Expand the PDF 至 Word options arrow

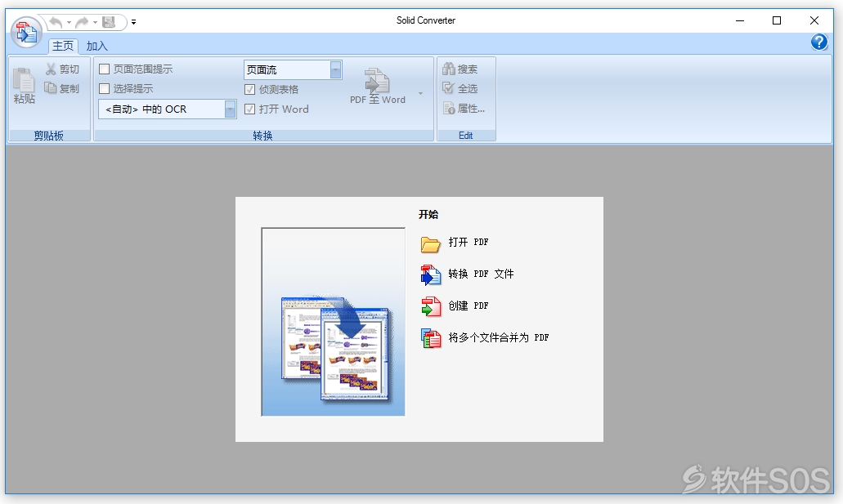[x=420, y=93]
